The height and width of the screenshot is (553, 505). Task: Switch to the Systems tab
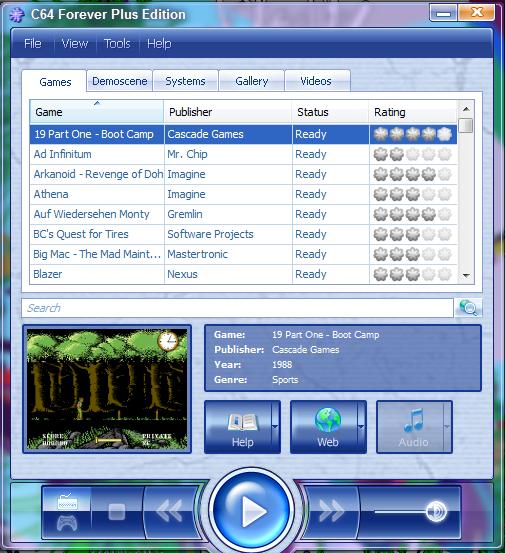click(185, 81)
